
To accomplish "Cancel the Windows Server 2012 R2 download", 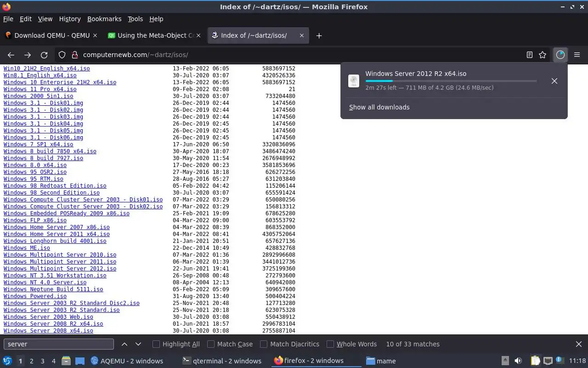I will point(554,81).
